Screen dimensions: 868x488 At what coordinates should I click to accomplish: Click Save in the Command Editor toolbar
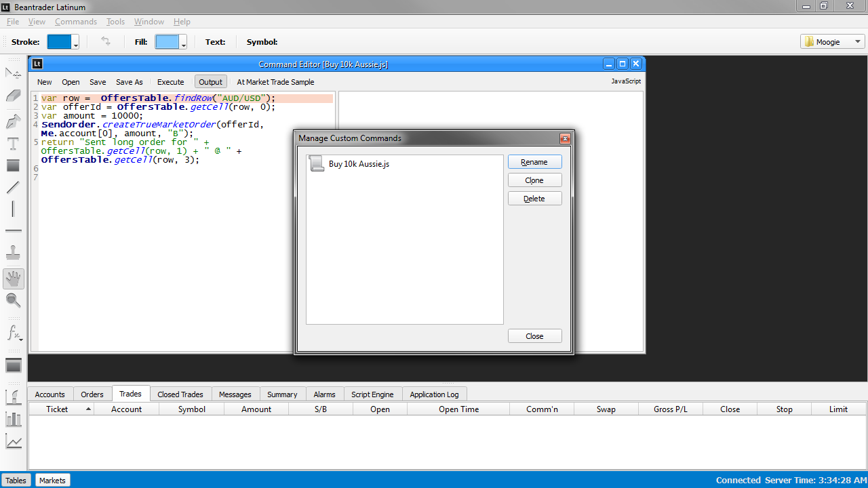point(98,82)
